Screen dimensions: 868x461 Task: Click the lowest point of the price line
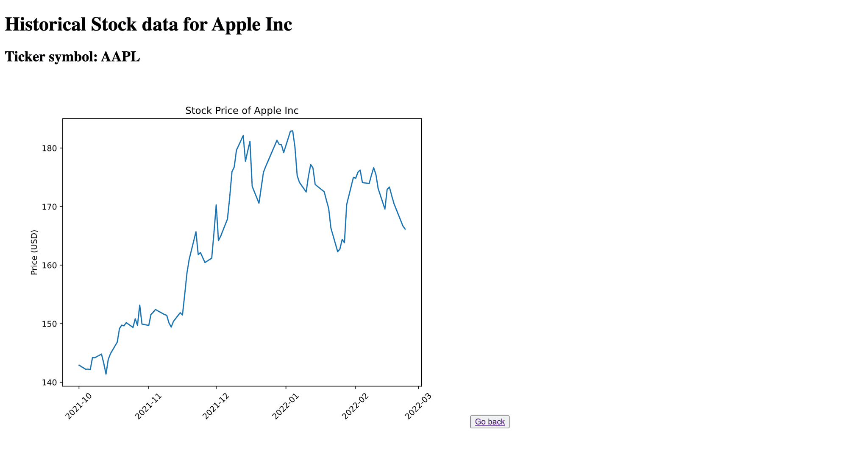click(x=106, y=374)
